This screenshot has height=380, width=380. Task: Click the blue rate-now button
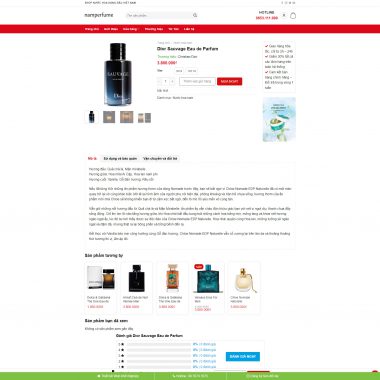(x=243, y=356)
